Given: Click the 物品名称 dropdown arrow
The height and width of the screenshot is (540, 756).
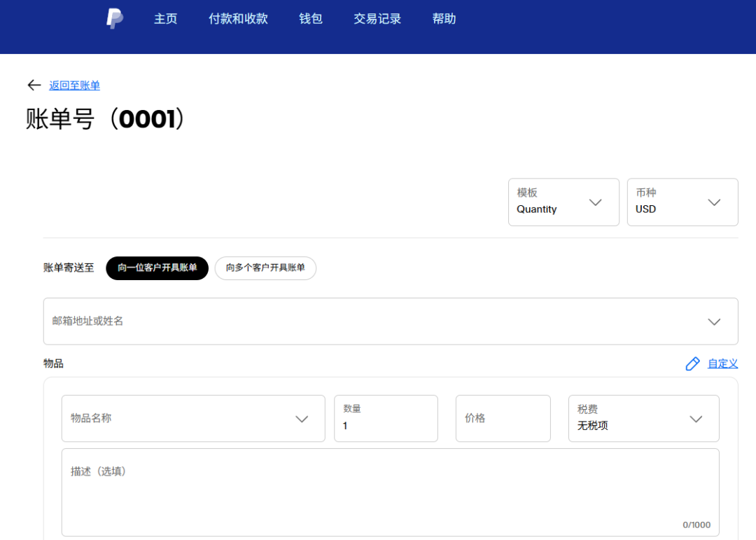Looking at the screenshot, I should pyautogui.click(x=302, y=418).
